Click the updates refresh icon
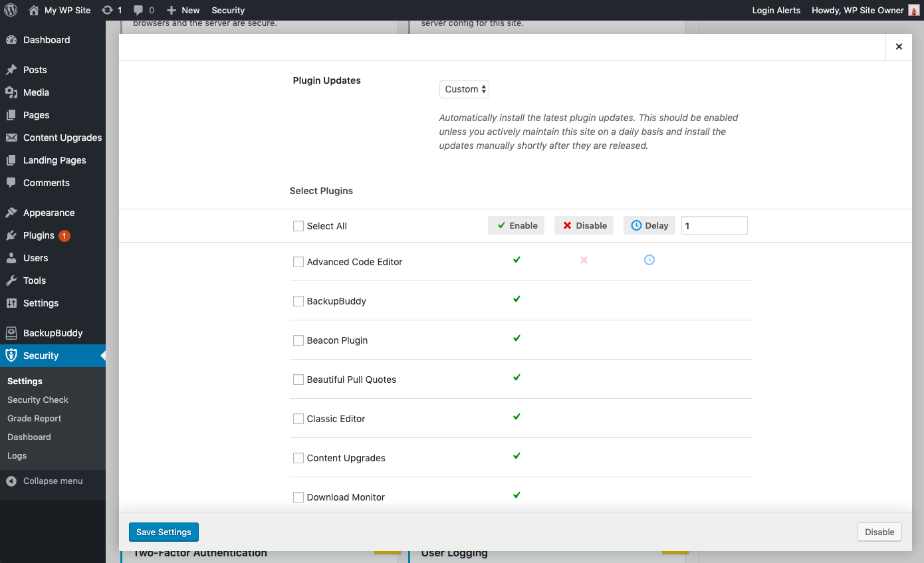 click(x=107, y=10)
